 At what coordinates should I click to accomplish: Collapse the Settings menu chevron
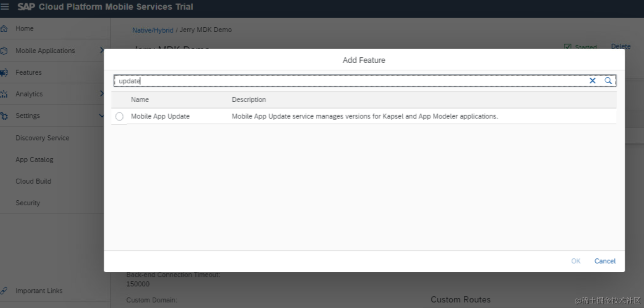[101, 116]
